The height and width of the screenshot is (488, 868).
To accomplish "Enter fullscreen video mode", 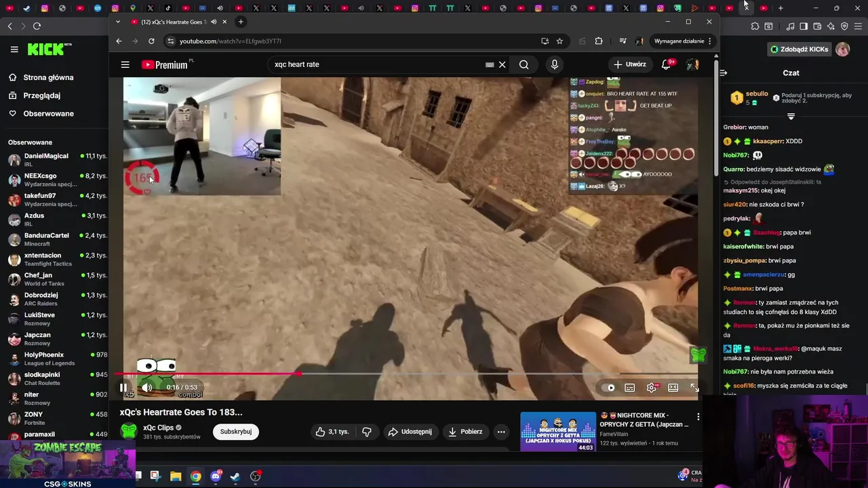I will click(694, 388).
